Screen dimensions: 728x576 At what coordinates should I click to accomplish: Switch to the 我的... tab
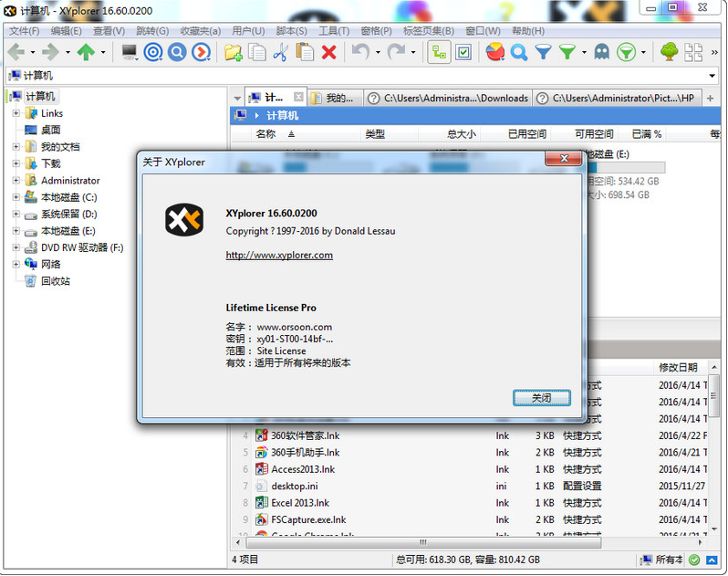coord(335,98)
